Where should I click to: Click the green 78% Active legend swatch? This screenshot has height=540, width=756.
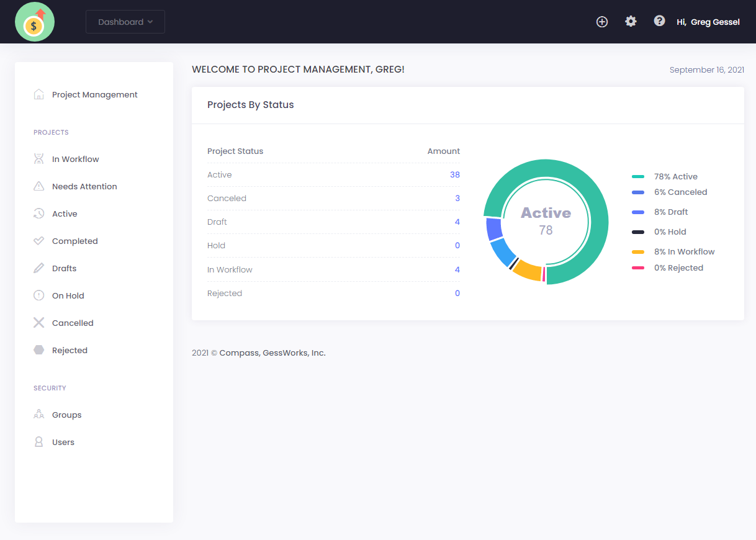pyautogui.click(x=638, y=177)
